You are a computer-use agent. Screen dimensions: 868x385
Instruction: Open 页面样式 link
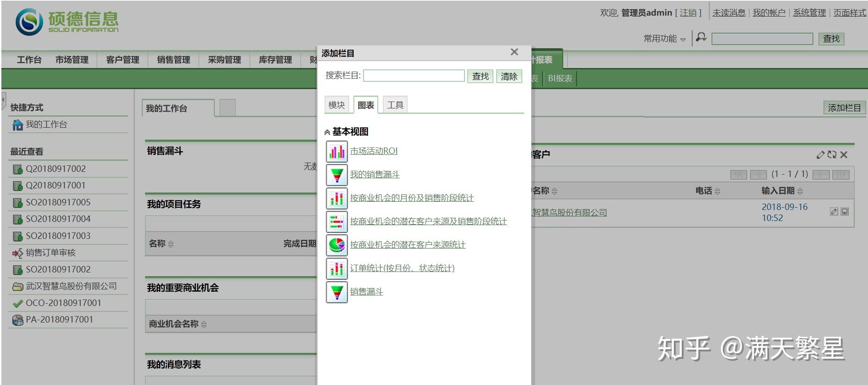[x=850, y=13]
